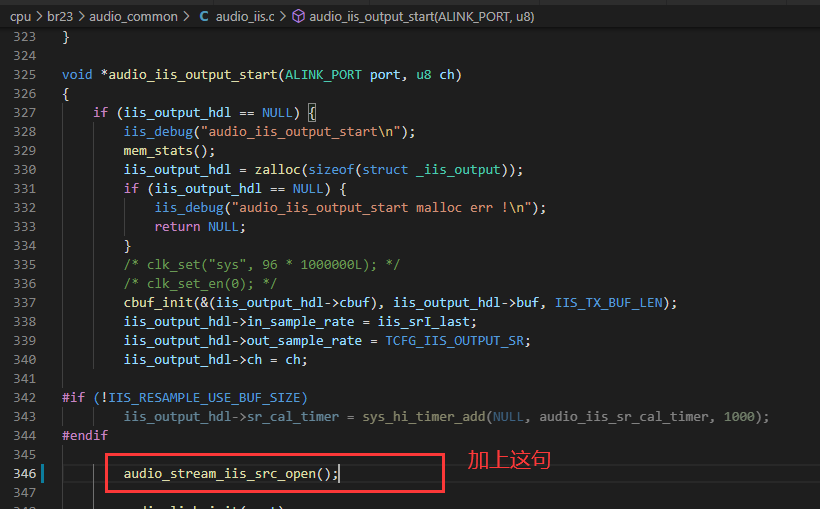The height and width of the screenshot is (509, 820).
Task: Expand the chevron after audio_iis.c in breadcrumb
Action: pos(283,17)
